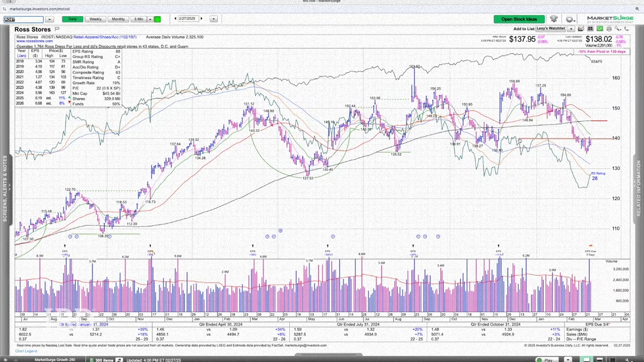Click the MarketSurge logo
Viewport: 644px width, 362px height.
[x=611, y=19]
